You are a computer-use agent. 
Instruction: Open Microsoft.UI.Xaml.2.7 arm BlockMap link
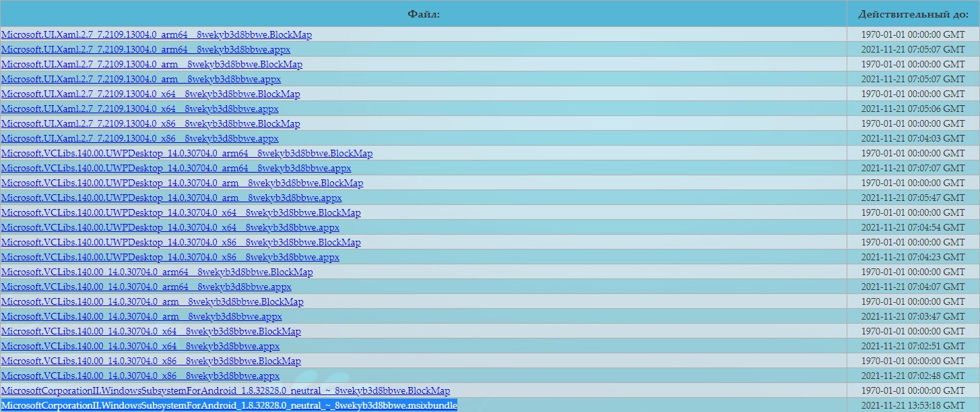click(152, 64)
